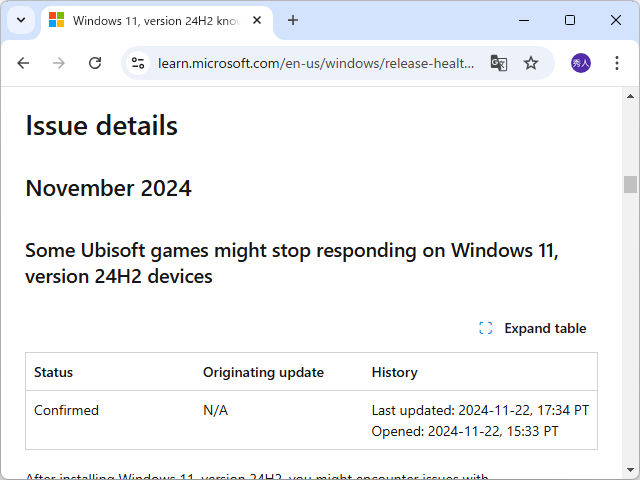Open a new tab with plus button
This screenshot has width=640, height=480.
click(x=293, y=20)
